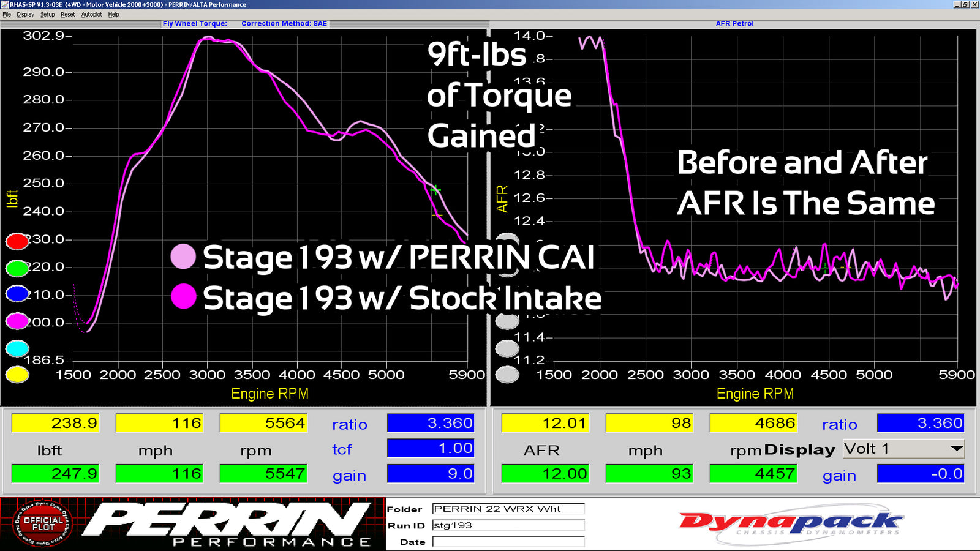Click the Run ID field stg193
The image size is (980, 551).
[508, 525]
